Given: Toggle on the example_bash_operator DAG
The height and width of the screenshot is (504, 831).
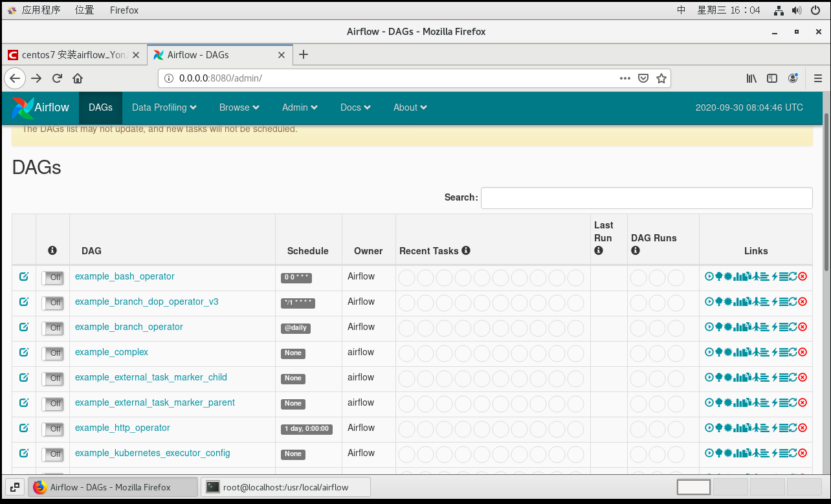Looking at the screenshot, I should pos(52,278).
